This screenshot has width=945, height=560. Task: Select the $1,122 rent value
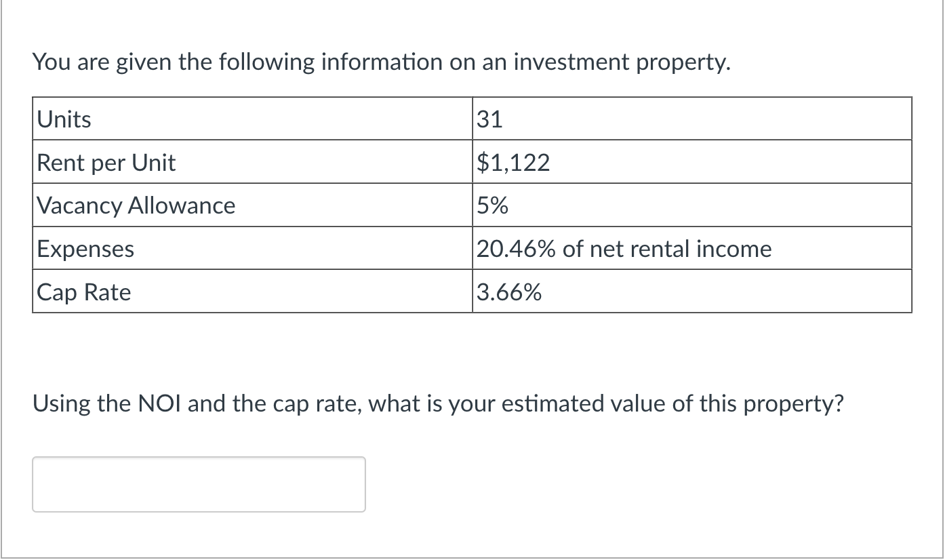pos(513,162)
